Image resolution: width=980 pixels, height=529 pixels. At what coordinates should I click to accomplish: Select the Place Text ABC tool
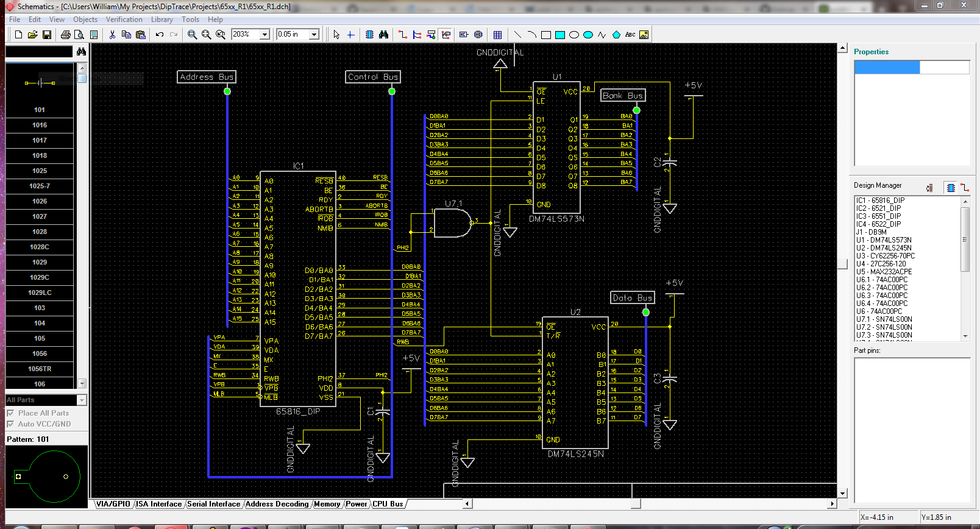pos(630,35)
